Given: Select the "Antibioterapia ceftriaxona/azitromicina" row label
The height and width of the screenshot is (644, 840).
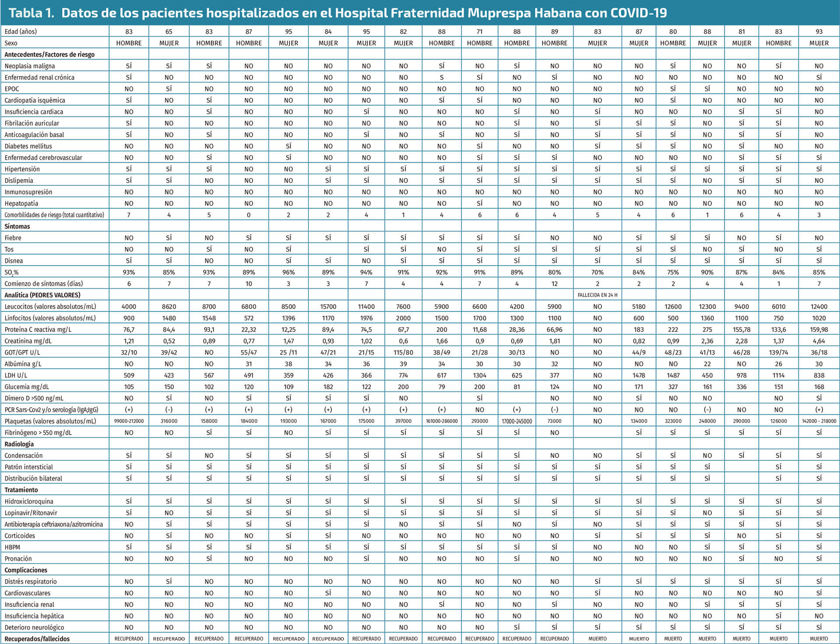Looking at the screenshot, I should click(53, 524).
